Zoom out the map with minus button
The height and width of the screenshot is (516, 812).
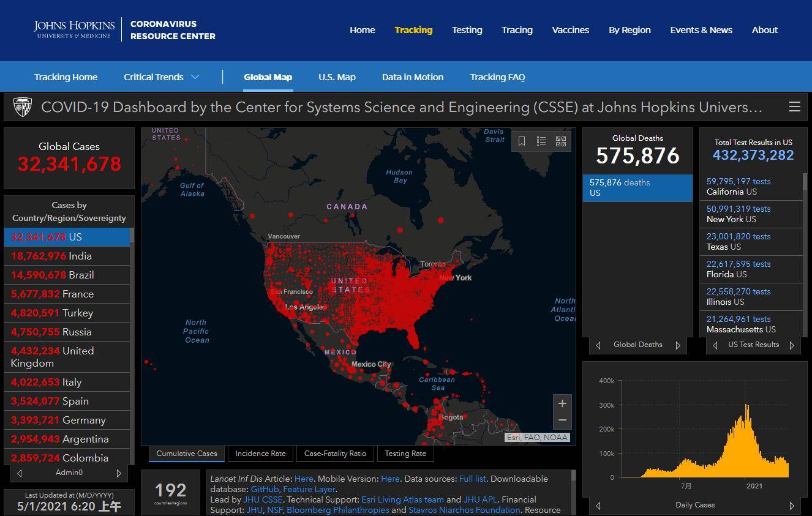(x=562, y=420)
